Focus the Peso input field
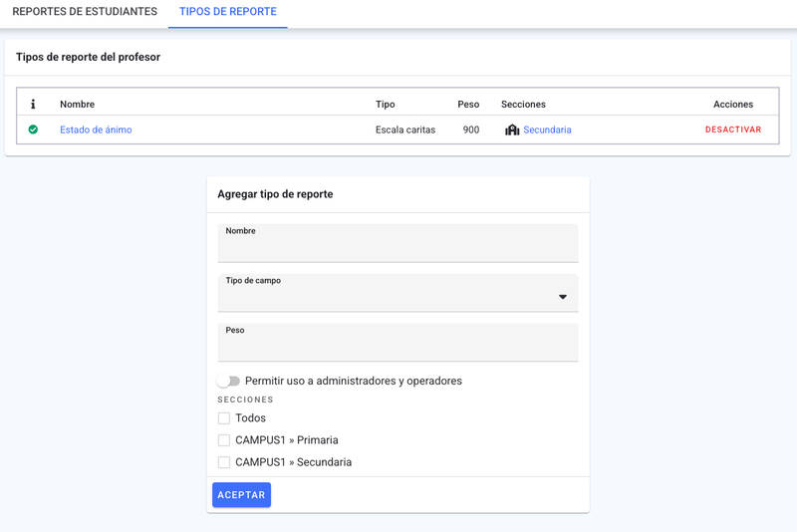This screenshot has width=797, height=532. point(398,343)
